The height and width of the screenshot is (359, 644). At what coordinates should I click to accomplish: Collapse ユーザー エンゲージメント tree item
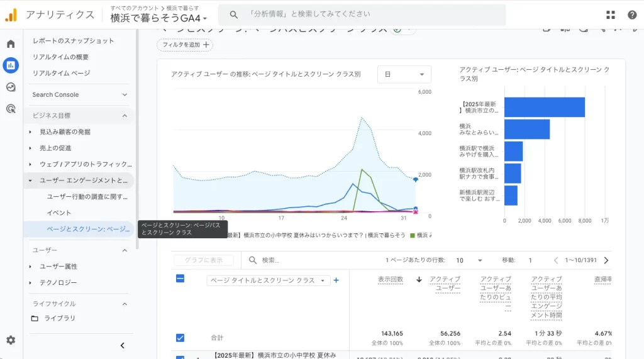(30, 180)
